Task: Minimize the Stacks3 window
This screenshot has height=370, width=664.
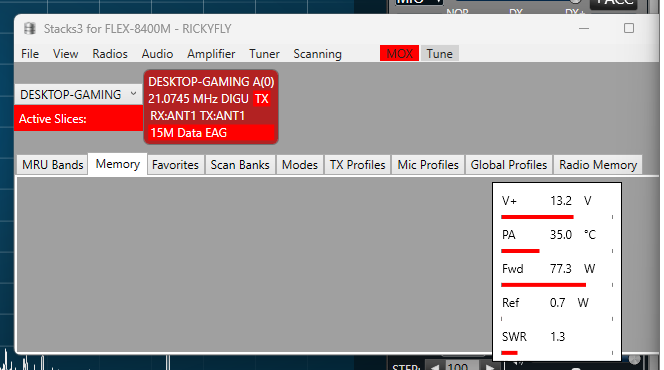Action: (584, 28)
